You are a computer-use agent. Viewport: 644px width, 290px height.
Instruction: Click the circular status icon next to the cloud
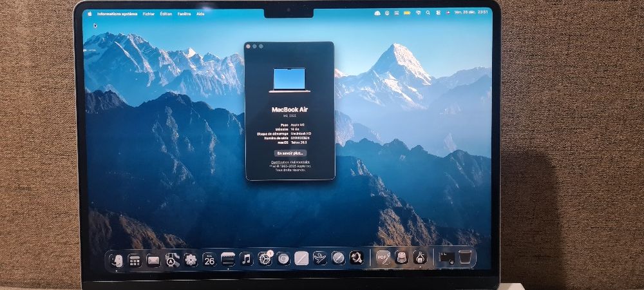pyautogui.click(x=387, y=13)
